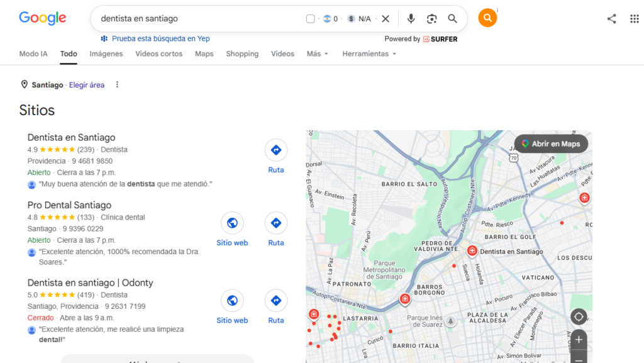Toggle the Surfer checkbox in search bar
This screenshot has height=363, width=644.
[311, 19]
